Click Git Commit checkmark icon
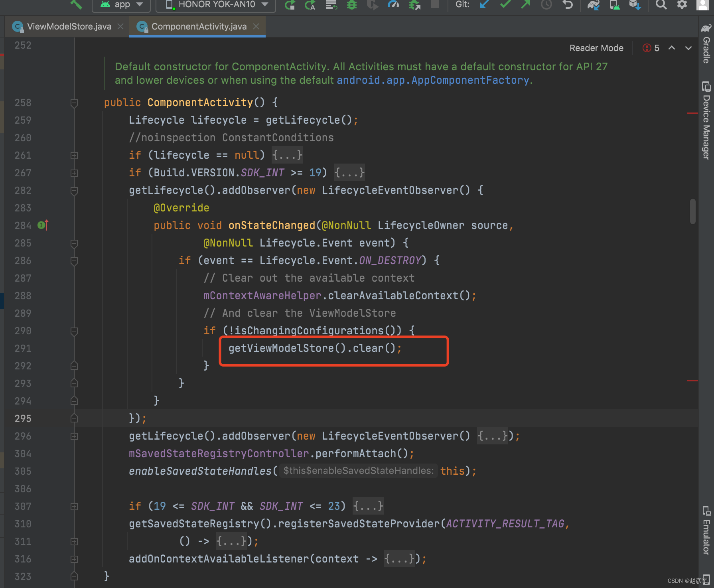Screen dimensions: 714x588 click(x=505, y=5)
